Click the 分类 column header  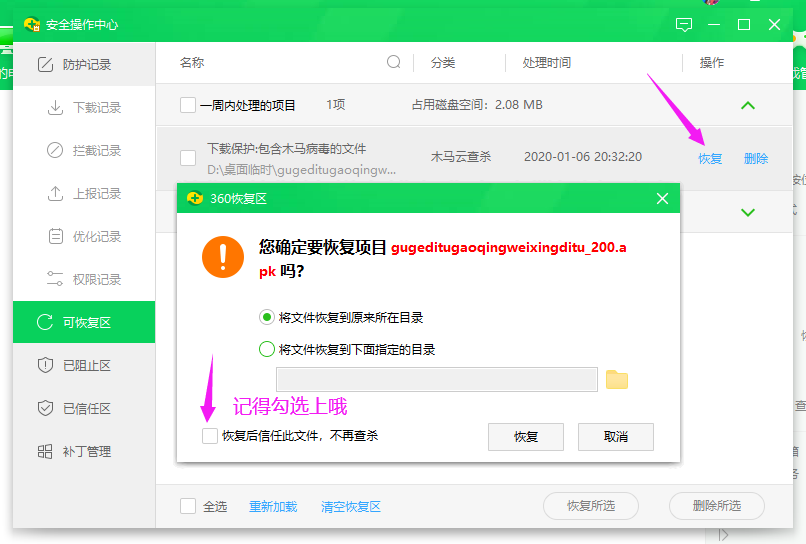point(443,63)
